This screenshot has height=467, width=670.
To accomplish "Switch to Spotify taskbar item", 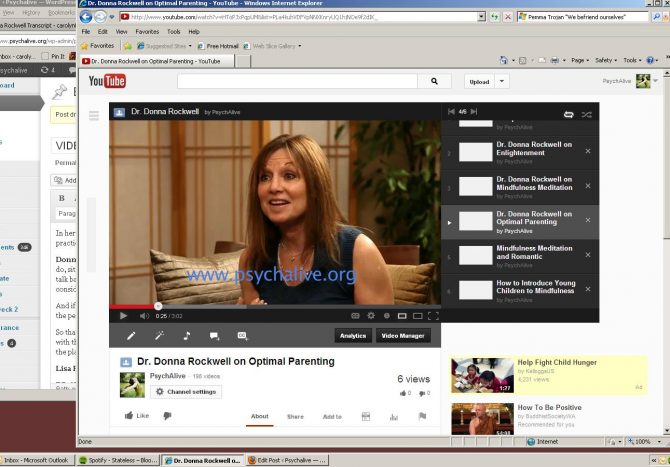I will point(118,460).
